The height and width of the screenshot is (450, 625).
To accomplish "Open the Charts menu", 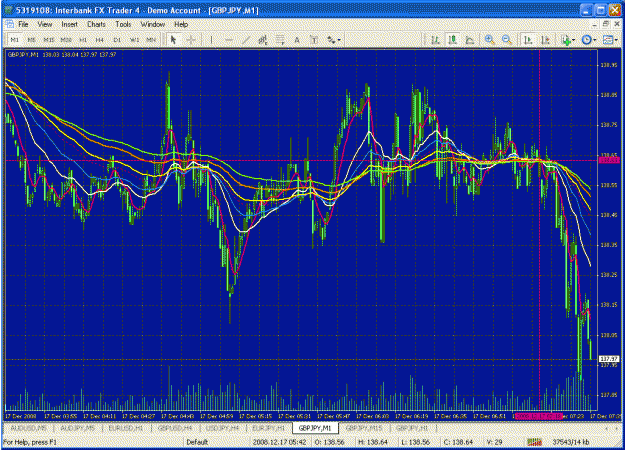I will click(x=96, y=24).
